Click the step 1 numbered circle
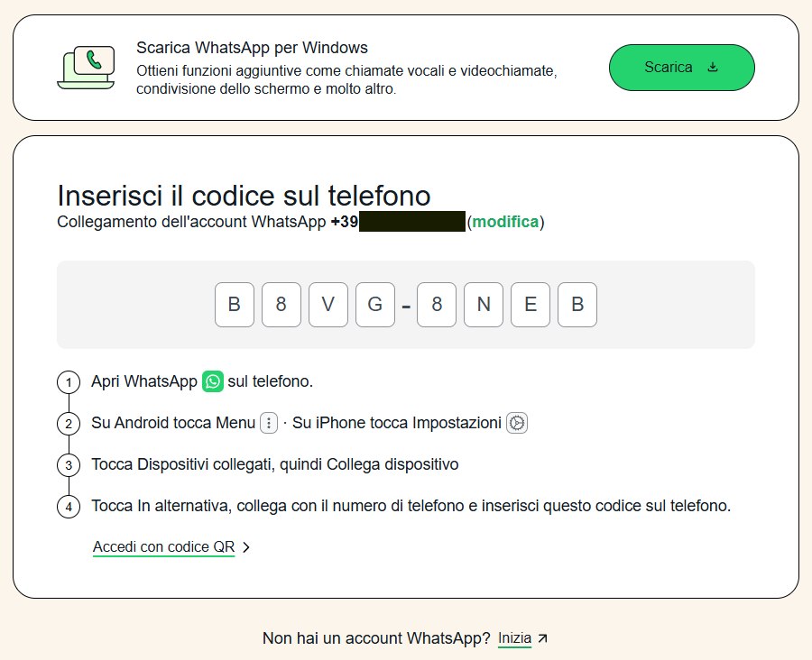 click(69, 382)
